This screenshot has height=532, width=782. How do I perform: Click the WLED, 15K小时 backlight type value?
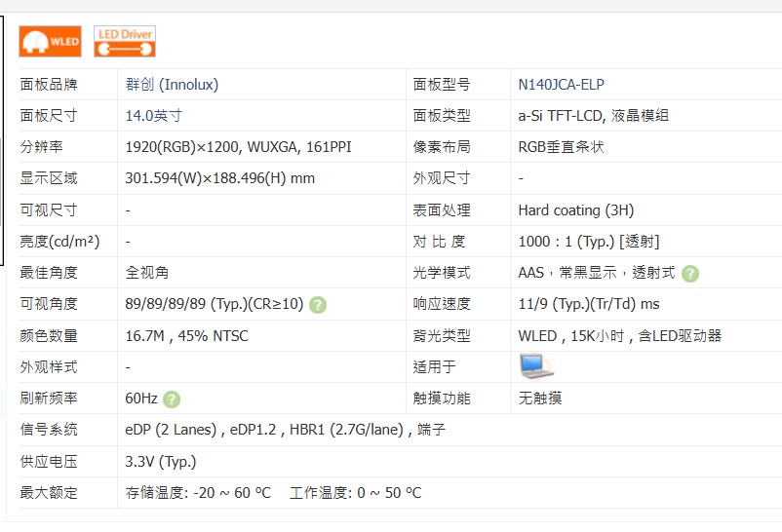pyautogui.click(x=619, y=336)
